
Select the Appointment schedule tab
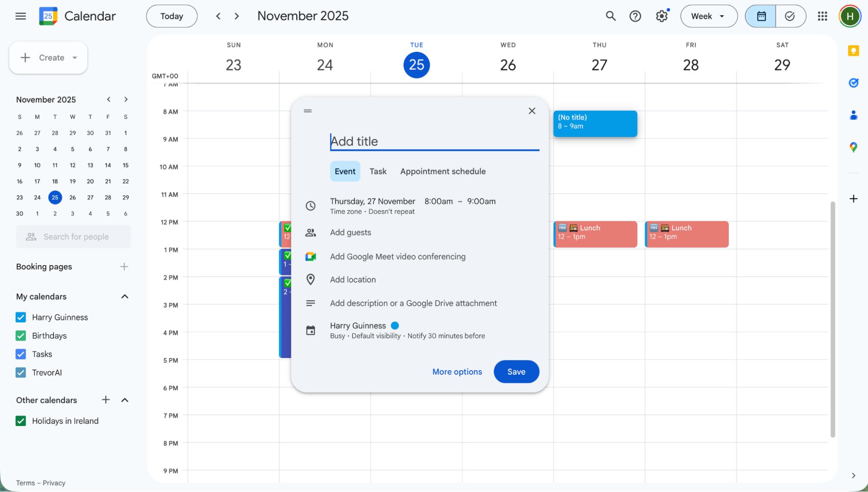tap(442, 171)
